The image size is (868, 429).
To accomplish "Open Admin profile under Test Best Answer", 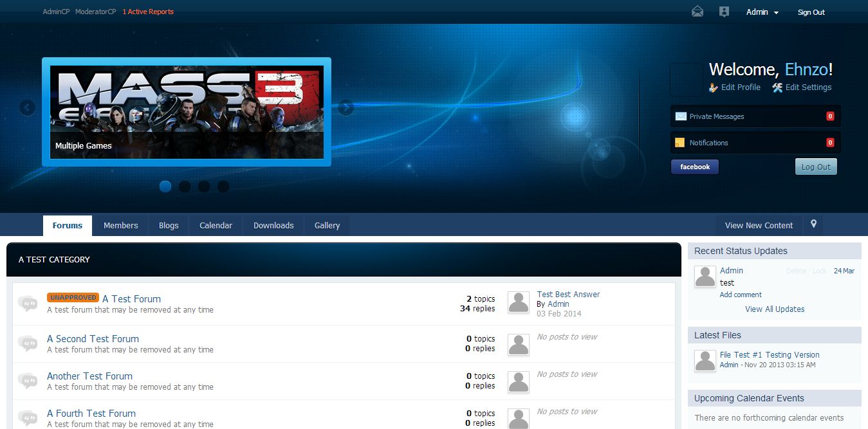I will pyautogui.click(x=558, y=304).
